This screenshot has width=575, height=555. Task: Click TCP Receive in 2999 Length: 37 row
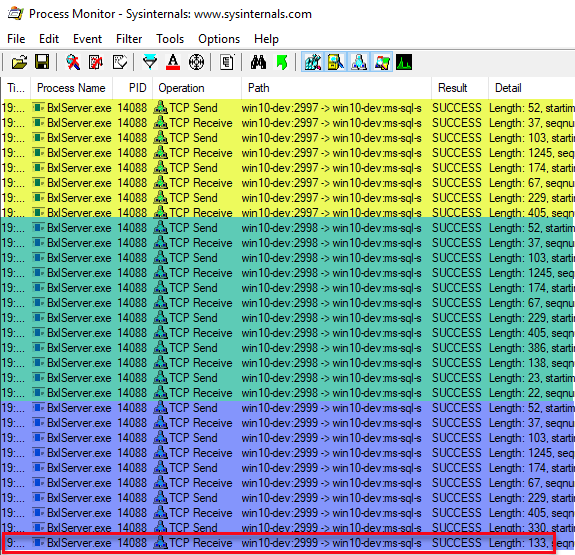[201, 423]
